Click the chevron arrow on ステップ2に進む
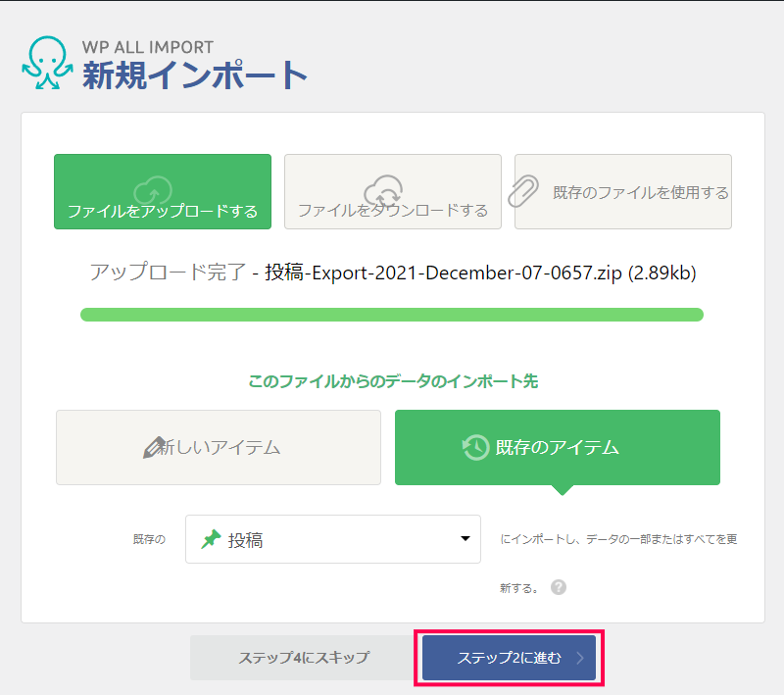Viewport: 784px width, 695px height. point(580,658)
